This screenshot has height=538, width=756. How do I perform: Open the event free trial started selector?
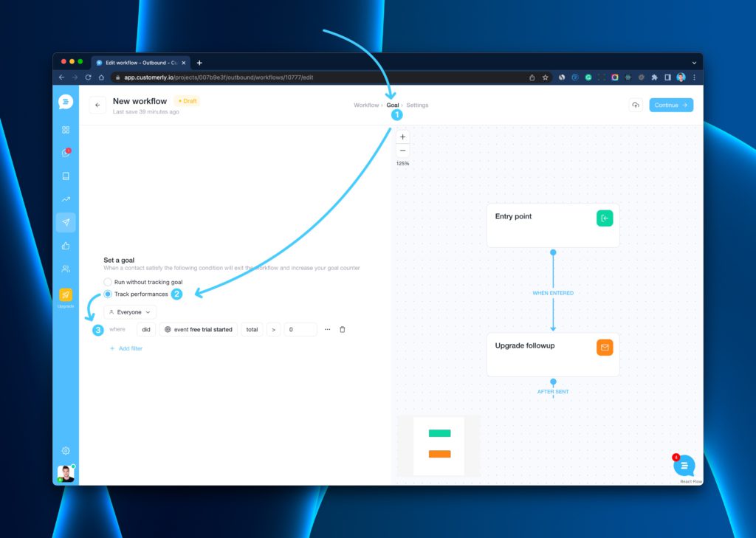[x=198, y=330]
